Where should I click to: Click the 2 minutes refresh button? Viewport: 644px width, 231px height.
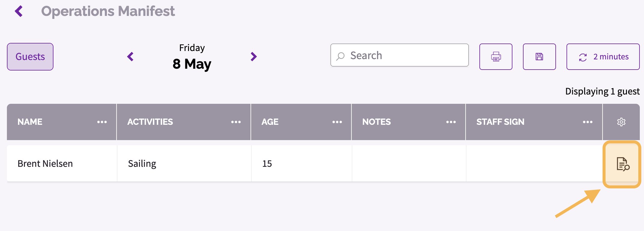pyautogui.click(x=603, y=57)
